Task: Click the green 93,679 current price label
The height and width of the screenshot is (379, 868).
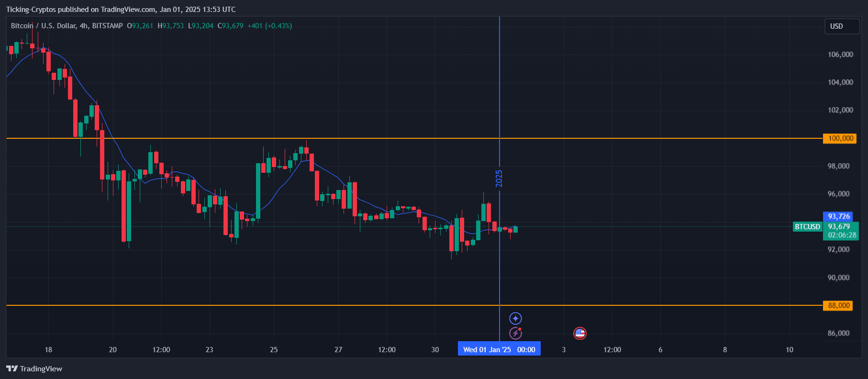Action: pos(839,226)
